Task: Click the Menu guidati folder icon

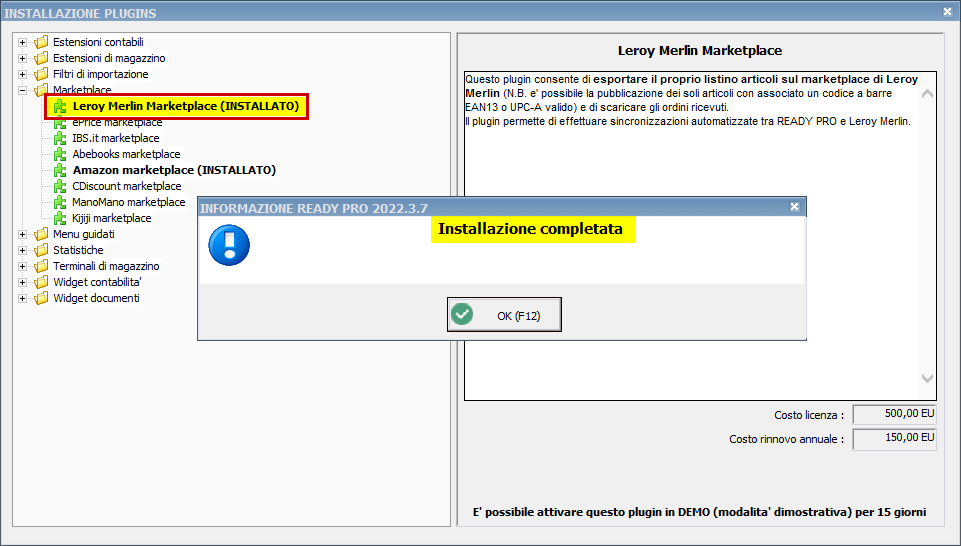Action: click(x=41, y=234)
